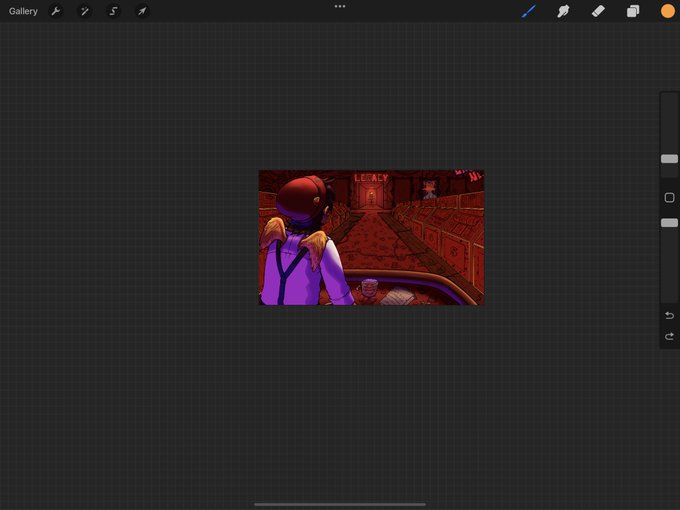Redo the last action
Image resolution: width=680 pixels, height=510 pixels.
[x=669, y=337]
